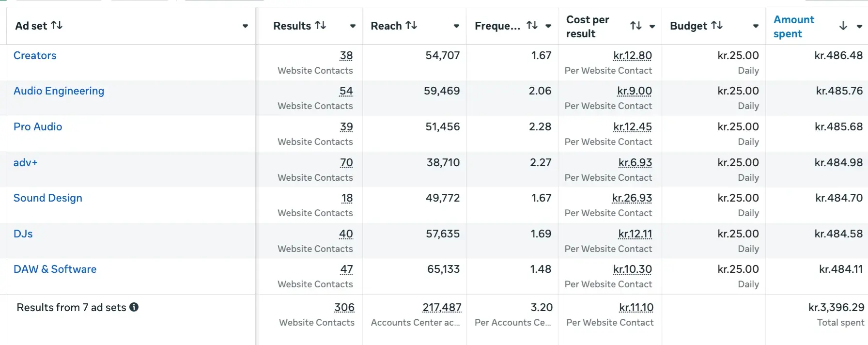
Task: Sort the Frequency column with its arrows
Action: coord(532,25)
